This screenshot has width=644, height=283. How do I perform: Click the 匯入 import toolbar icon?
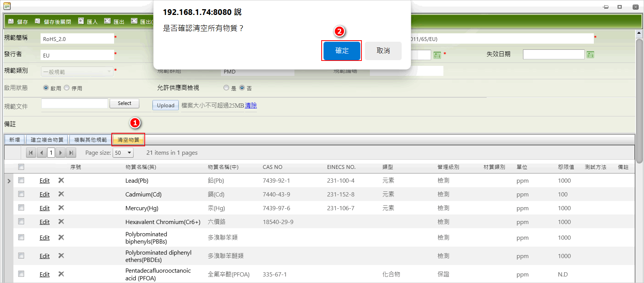(81, 21)
